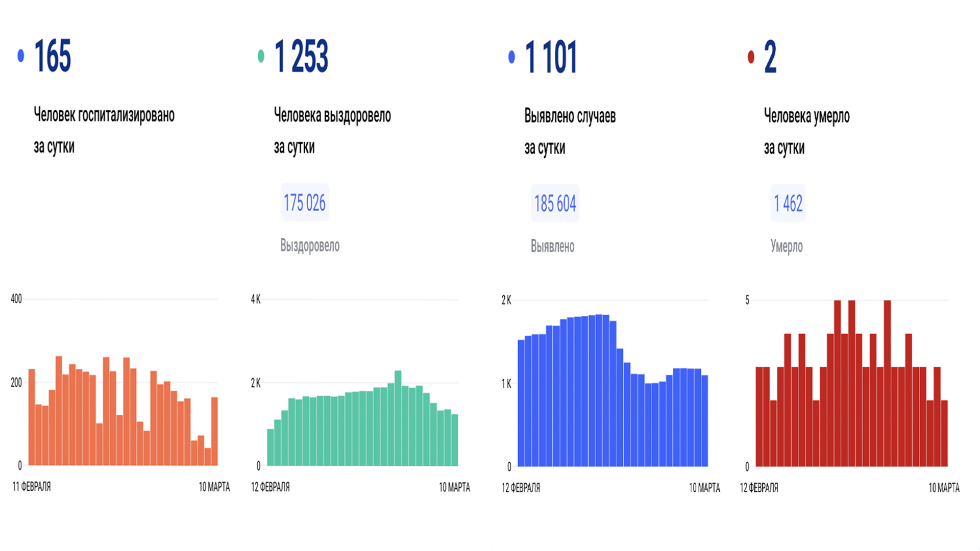Click the 2K label on blue chart

click(x=506, y=300)
